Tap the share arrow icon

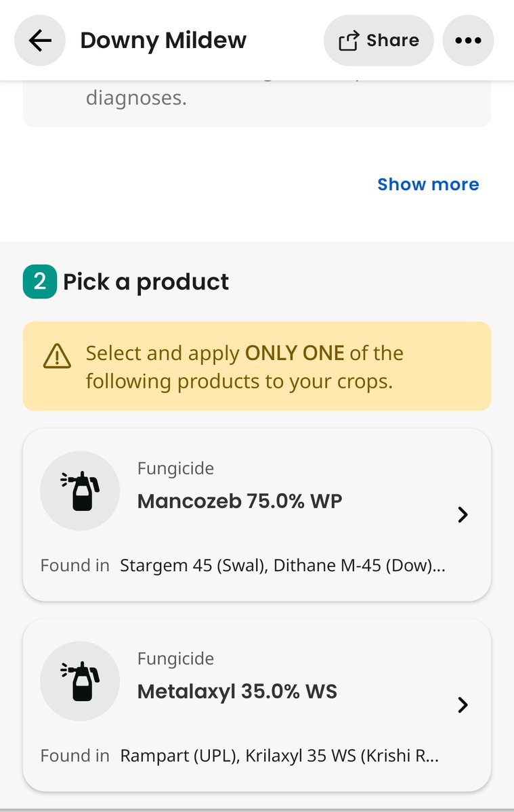[x=348, y=41]
